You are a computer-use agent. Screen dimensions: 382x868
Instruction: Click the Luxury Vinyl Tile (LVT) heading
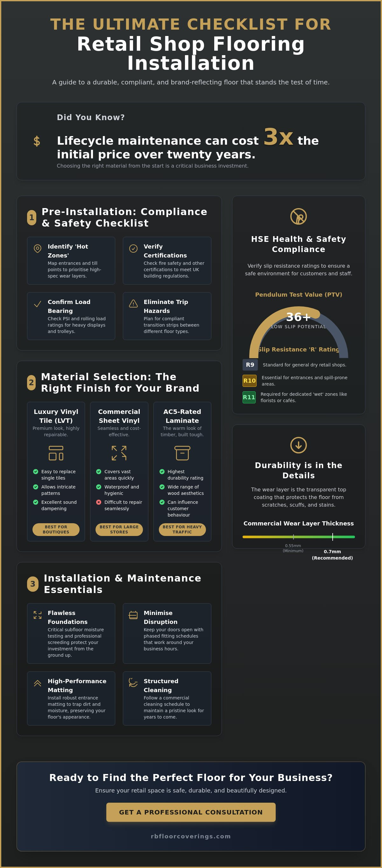(x=56, y=416)
